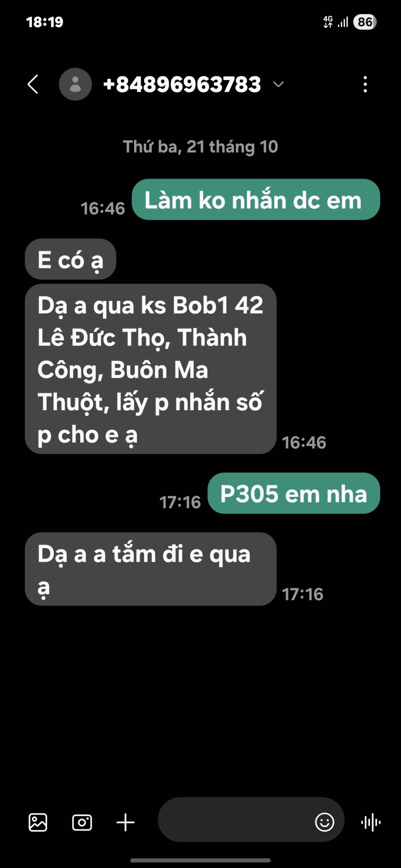
Task: Tap the date header 'Thứ ba, 21 tháng 10'
Action: tap(200, 147)
